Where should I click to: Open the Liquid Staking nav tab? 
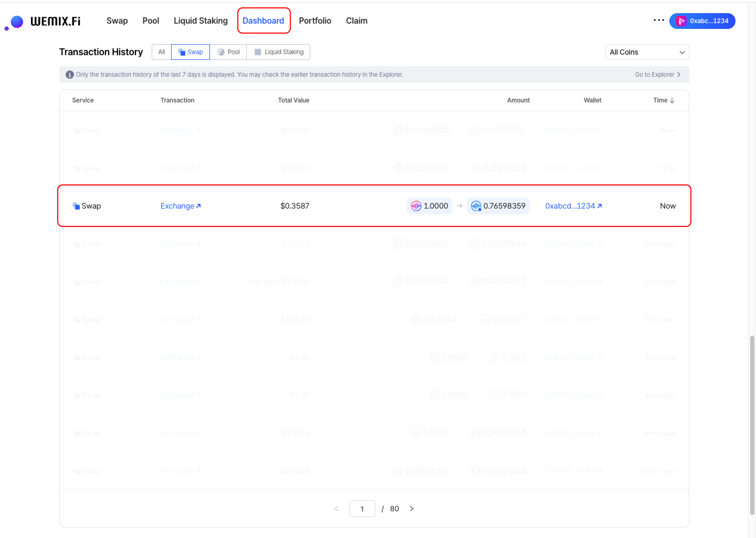(x=201, y=20)
